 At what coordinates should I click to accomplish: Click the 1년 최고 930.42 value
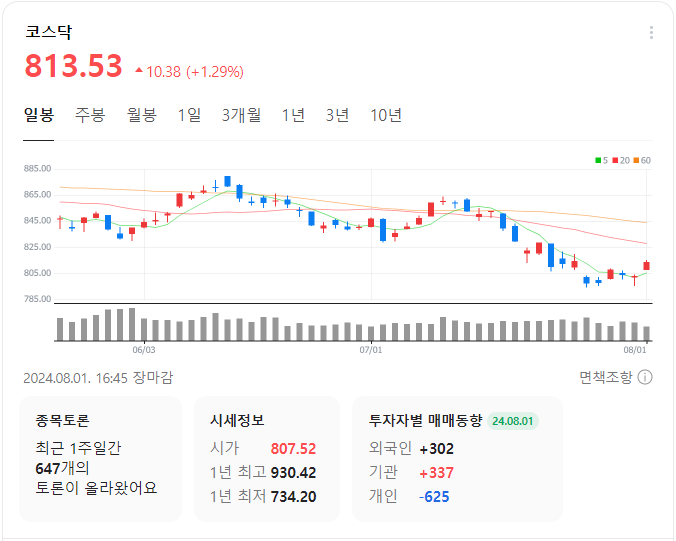click(293, 473)
